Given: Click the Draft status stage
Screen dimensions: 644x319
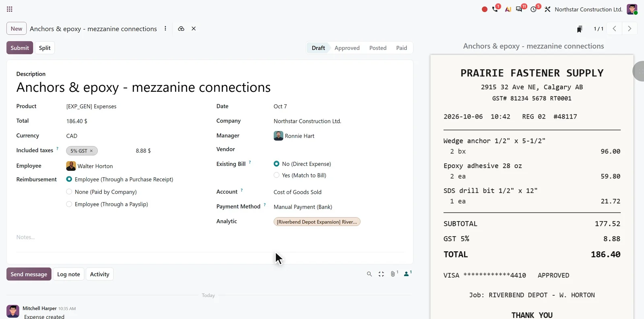Looking at the screenshot, I should (x=318, y=48).
